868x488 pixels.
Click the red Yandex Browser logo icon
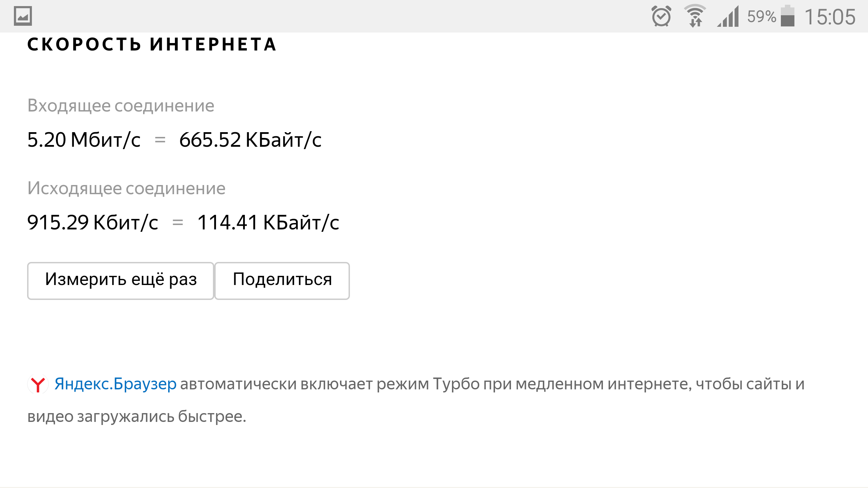click(x=38, y=384)
